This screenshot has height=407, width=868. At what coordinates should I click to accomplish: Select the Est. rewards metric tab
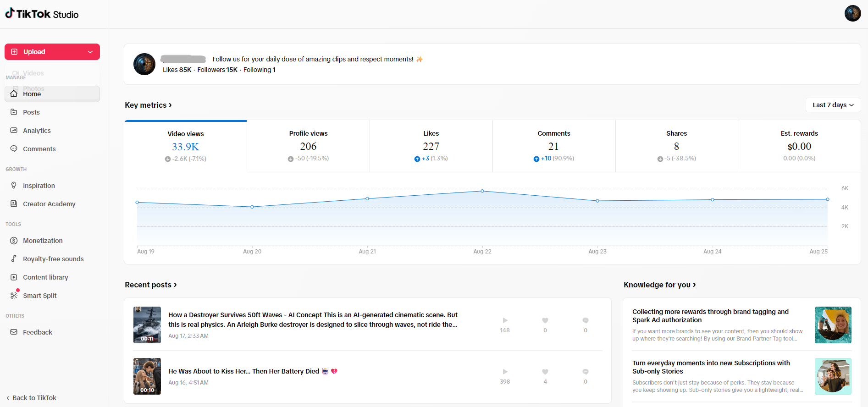point(799,146)
